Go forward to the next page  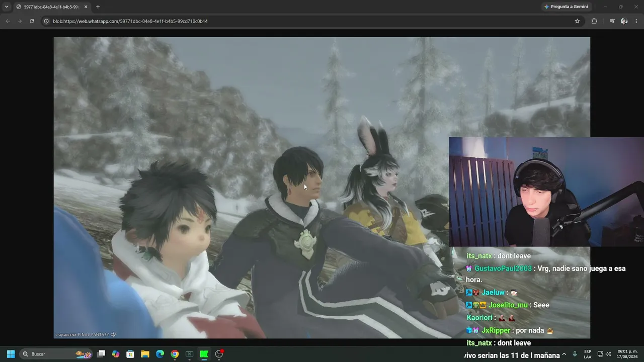20,21
